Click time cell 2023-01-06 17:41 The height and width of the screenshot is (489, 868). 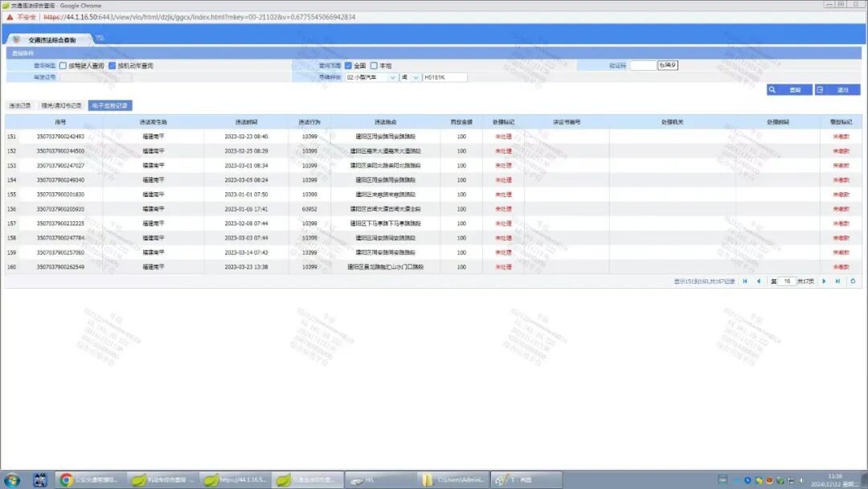tap(246, 209)
